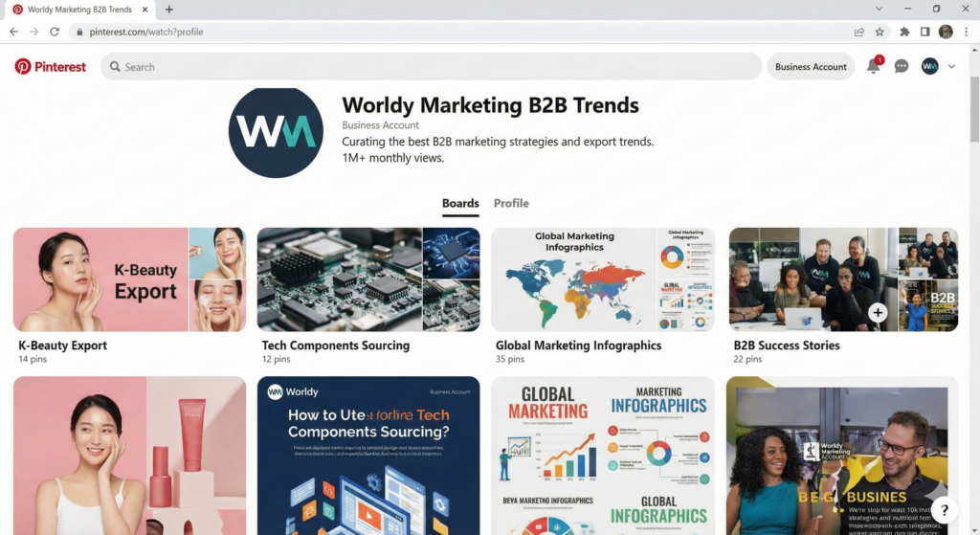Open the Chrome three-dot menu
The height and width of the screenshot is (535, 980).
click(967, 32)
